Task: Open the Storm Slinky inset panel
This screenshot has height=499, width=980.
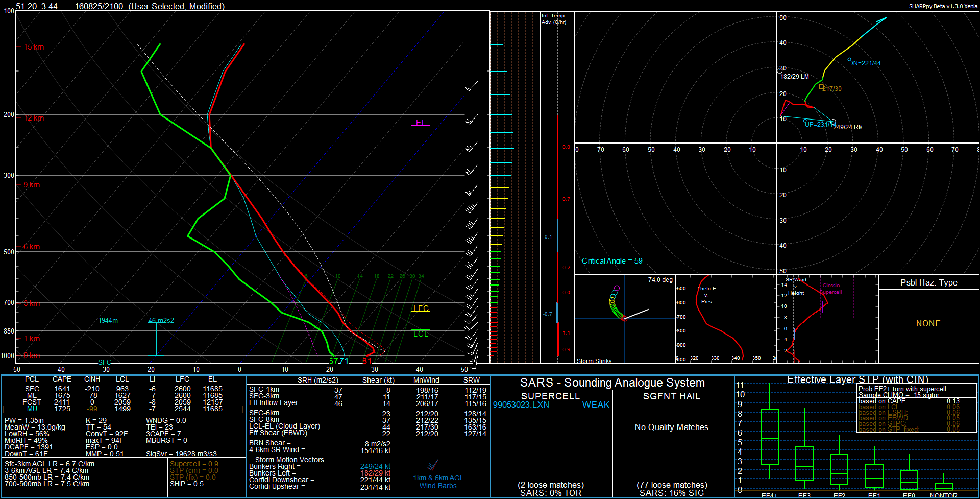Action: click(625, 319)
